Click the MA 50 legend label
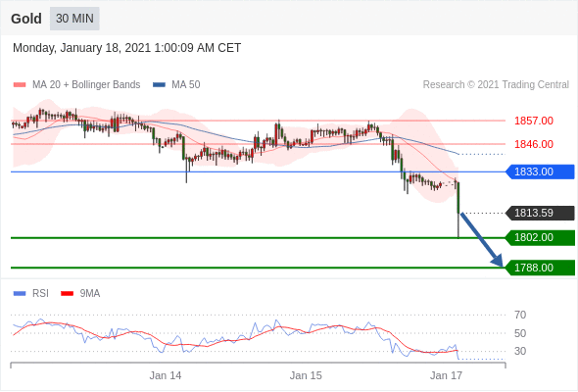 click(x=186, y=85)
